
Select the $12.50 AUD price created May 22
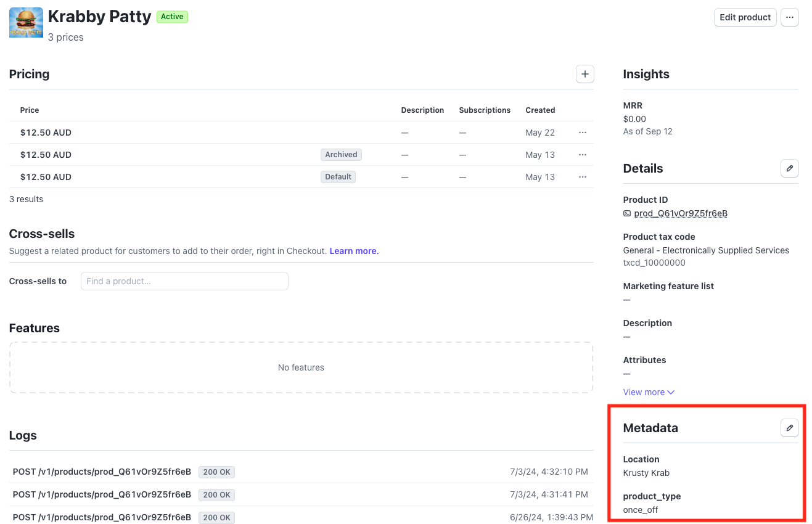click(46, 133)
